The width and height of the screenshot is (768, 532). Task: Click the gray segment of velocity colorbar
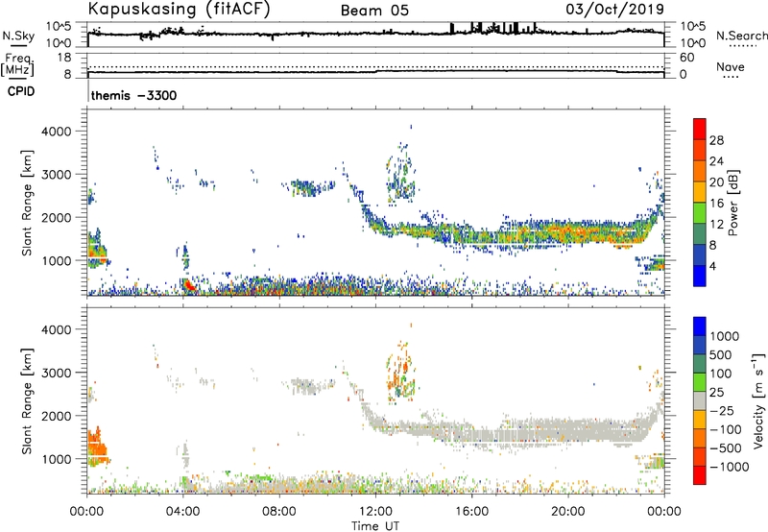pos(700,400)
